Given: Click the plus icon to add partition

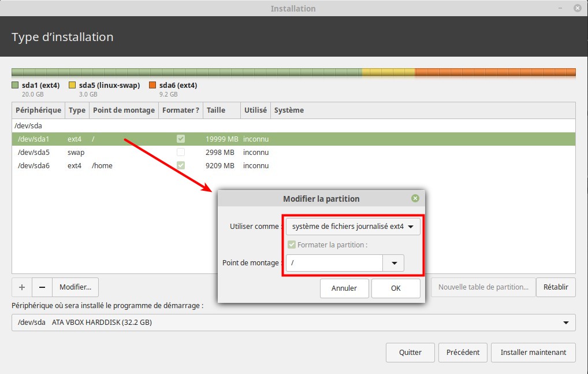Looking at the screenshot, I should 22,287.
